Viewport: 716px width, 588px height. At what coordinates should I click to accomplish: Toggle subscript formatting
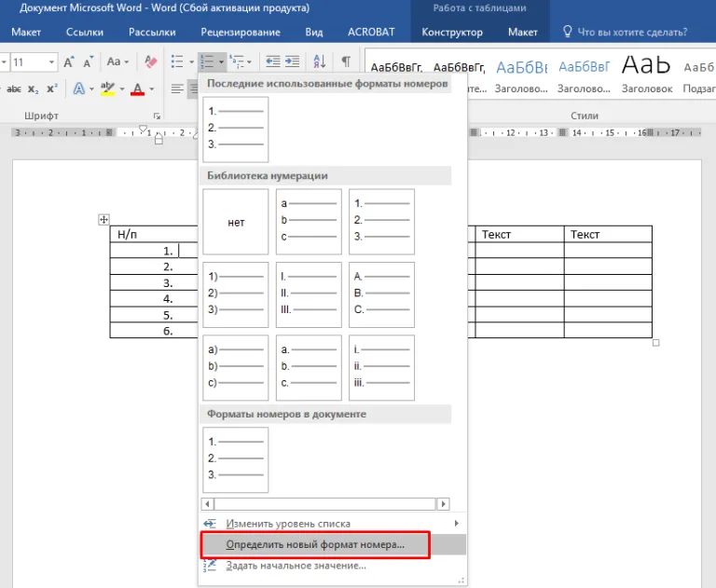(x=33, y=89)
